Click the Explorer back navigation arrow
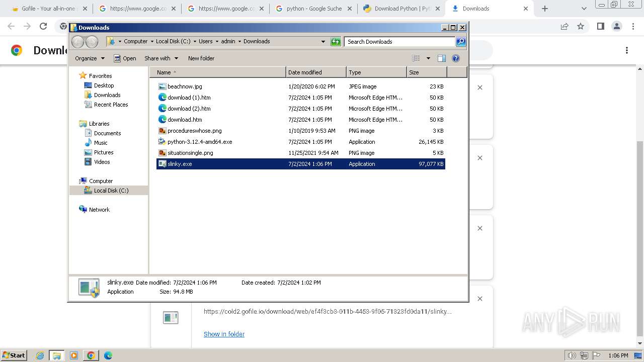The image size is (644, 362). coord(77,42)
